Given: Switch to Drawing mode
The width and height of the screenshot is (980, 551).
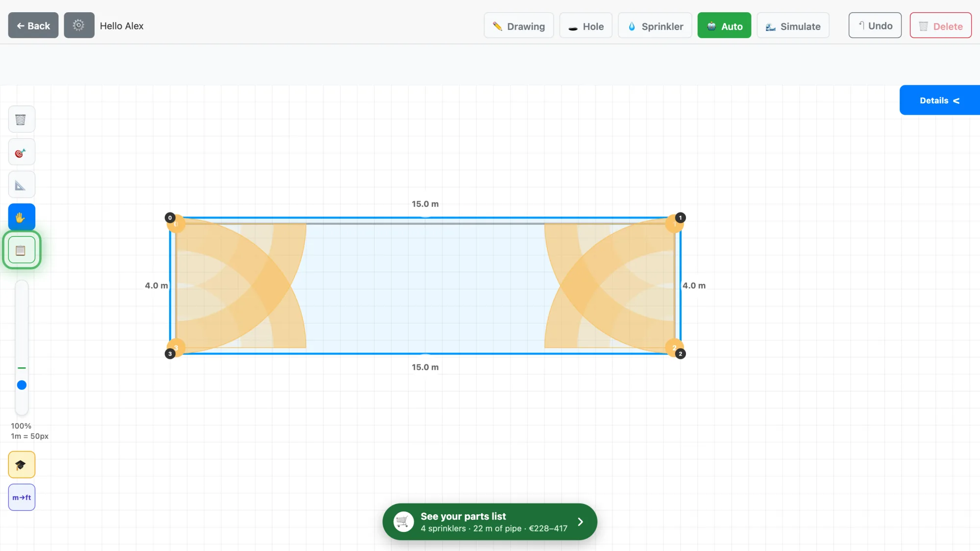Looking at the screenshot, I should [519, 26].
